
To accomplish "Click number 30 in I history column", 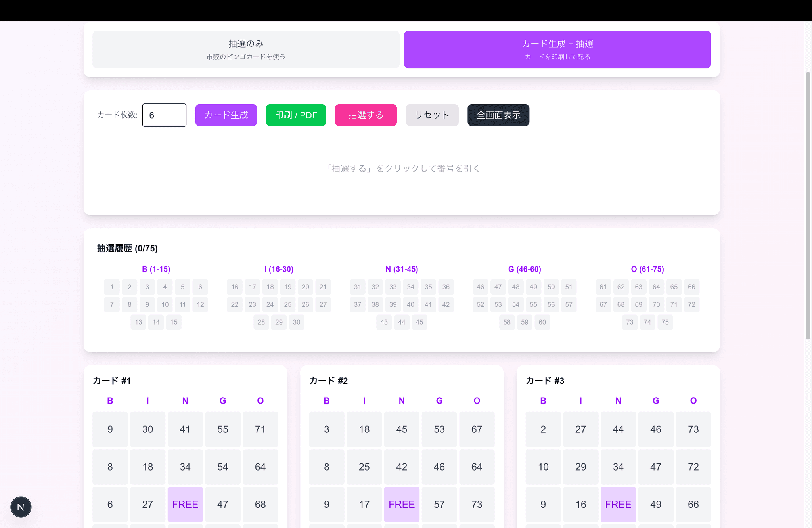I will tap(297, 322).
